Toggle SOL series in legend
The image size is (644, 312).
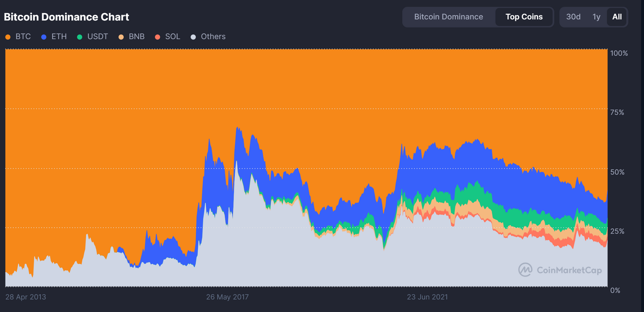pos(168,37)
